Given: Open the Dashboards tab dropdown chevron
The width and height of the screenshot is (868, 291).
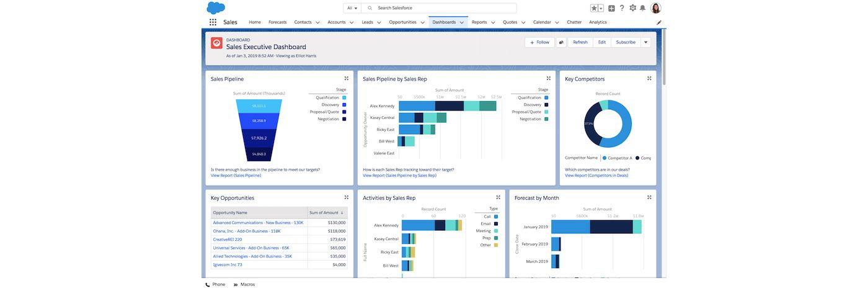Looking at the screenshot, I should click(462, 22).
